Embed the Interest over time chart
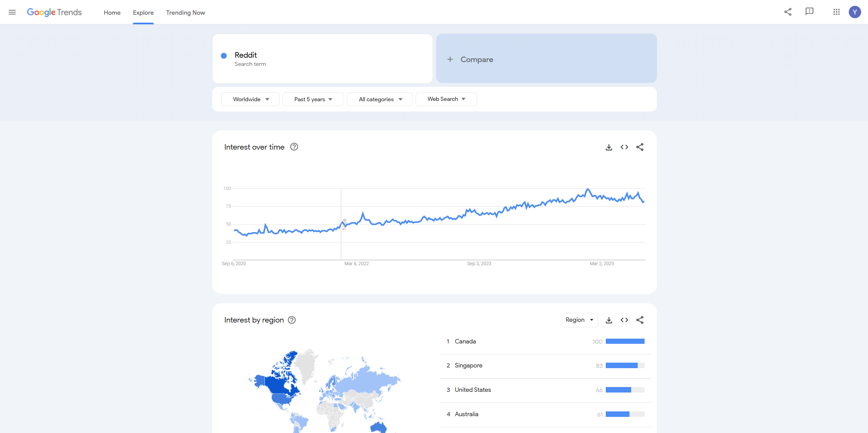Screen dimensions: 868x433 click(x=624, y=147)
